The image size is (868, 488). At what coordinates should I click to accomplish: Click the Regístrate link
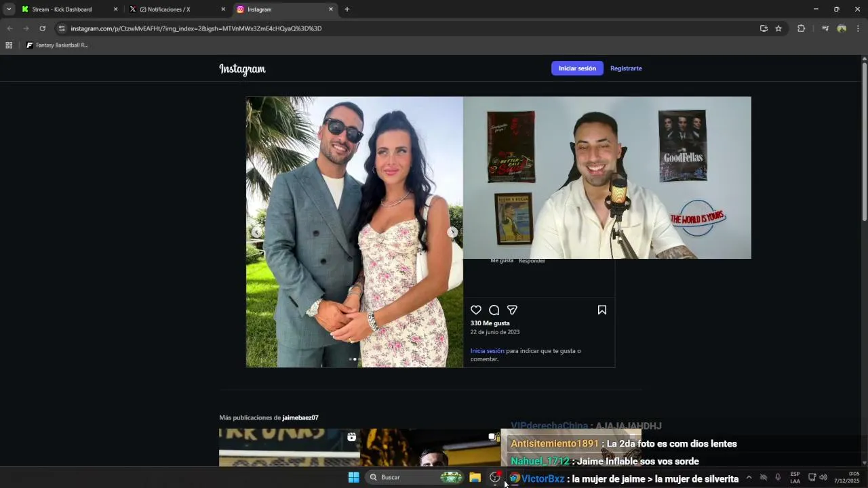tap(626, 68)
